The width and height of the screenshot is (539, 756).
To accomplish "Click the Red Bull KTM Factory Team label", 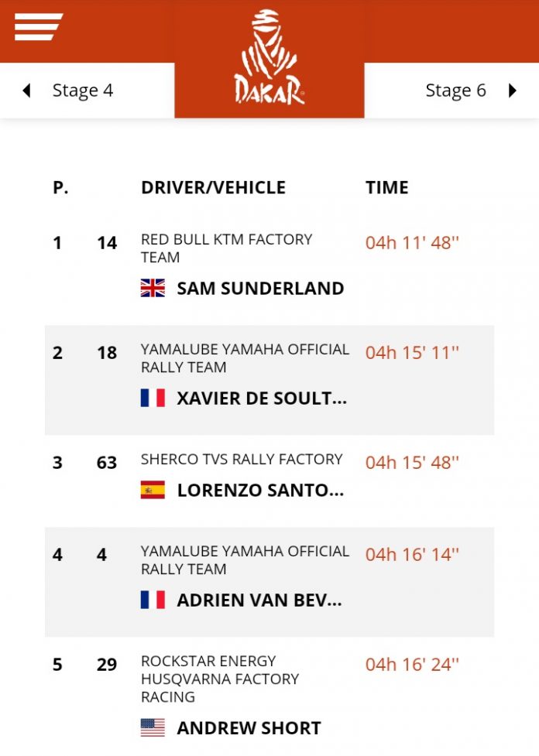I will (226, 248).
